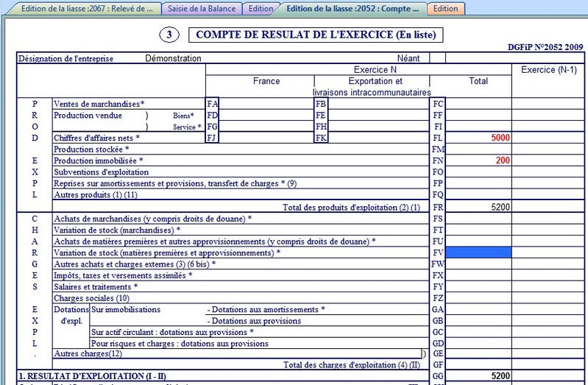The width and height of the screenshot is (588, 385).
Task: Click the GG result value 5200
Action: tap(500, 376)
